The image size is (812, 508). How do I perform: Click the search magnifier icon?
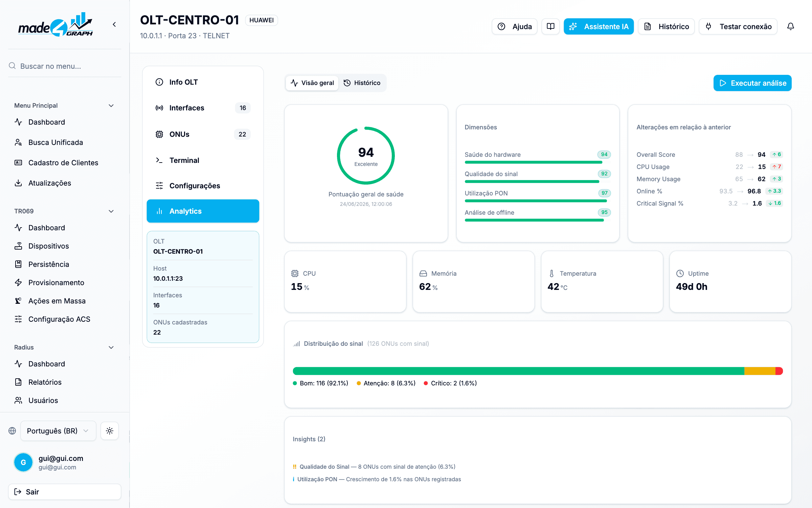12,66
